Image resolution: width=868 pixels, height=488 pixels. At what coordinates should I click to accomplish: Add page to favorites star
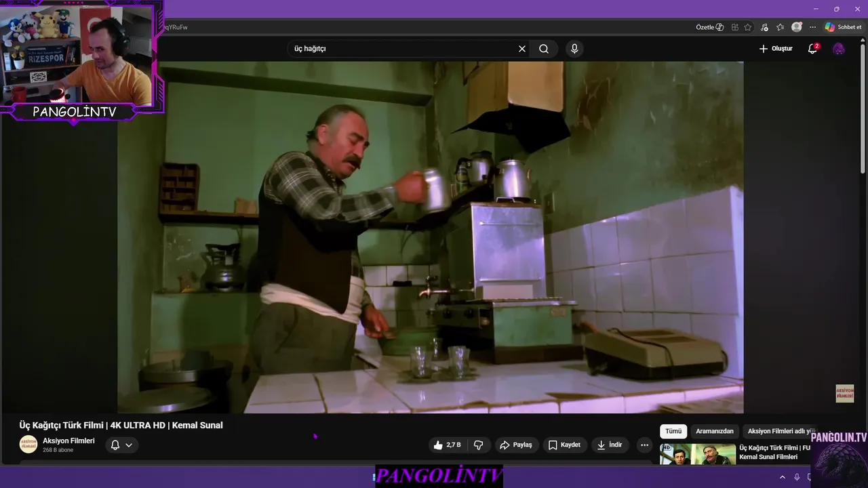pyautogui.click(x=748, y=27)
